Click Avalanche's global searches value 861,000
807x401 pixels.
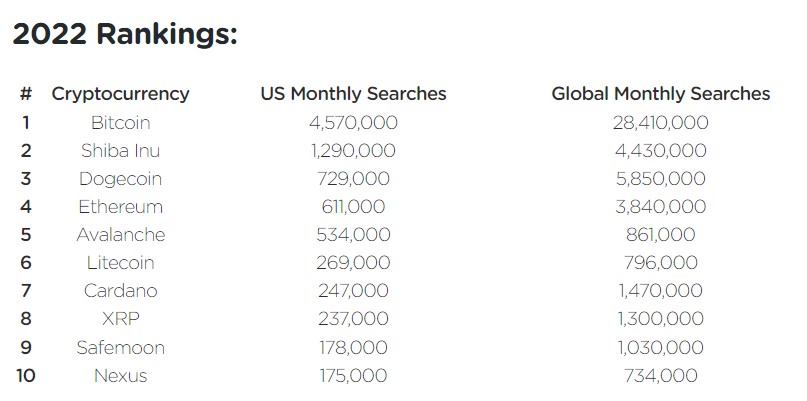[x=661, y=235]
